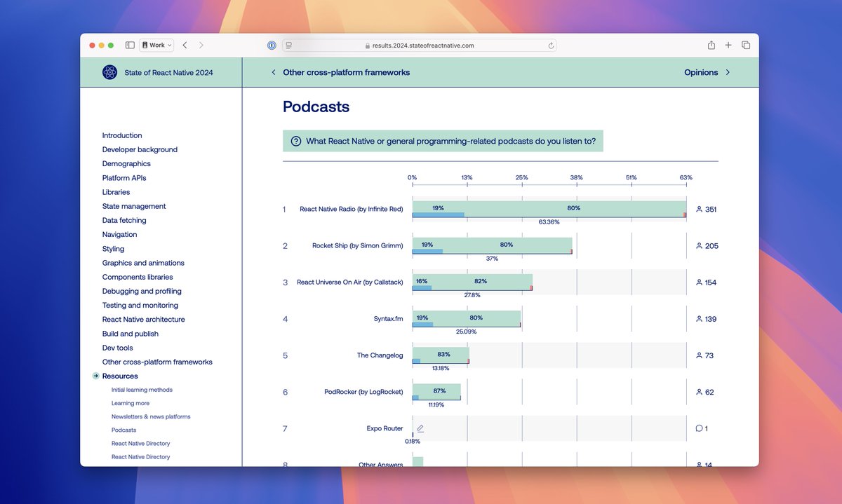Open Newsletters & news platforms subsection

coord(151,416)
